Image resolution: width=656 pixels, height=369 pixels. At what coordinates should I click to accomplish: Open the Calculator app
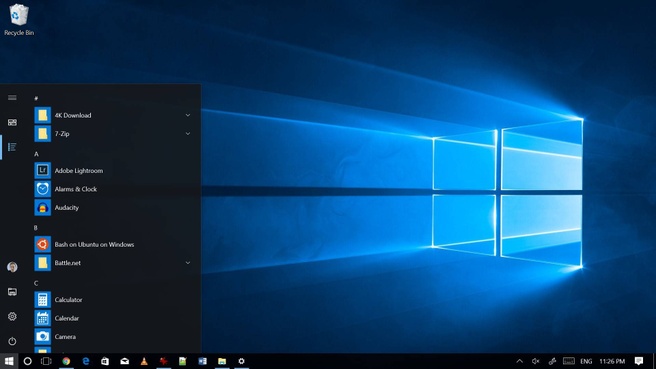113,300
